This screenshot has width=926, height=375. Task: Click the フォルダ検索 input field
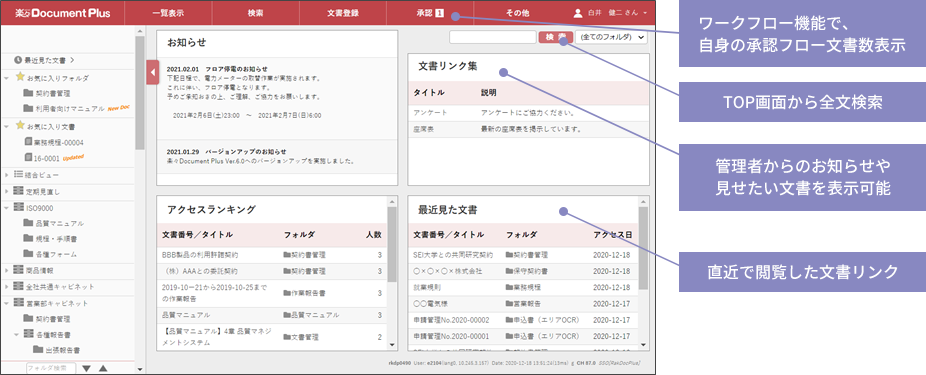coord(51,368)
